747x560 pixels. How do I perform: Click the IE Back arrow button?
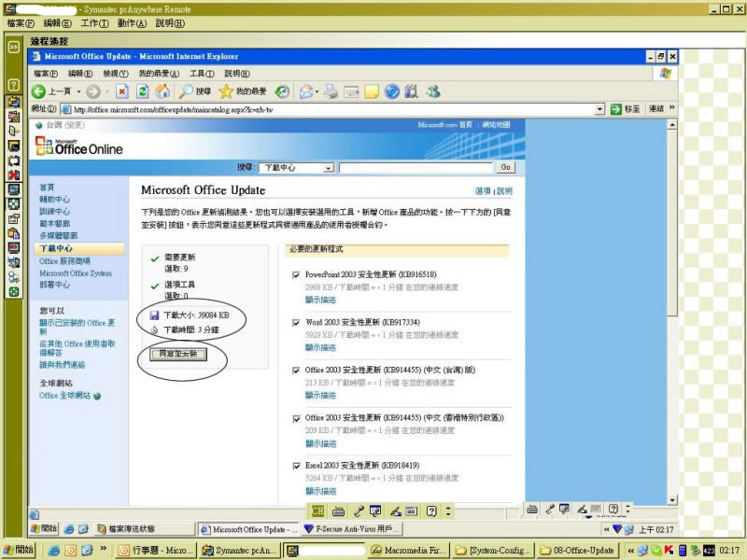(x=38, y=91)
